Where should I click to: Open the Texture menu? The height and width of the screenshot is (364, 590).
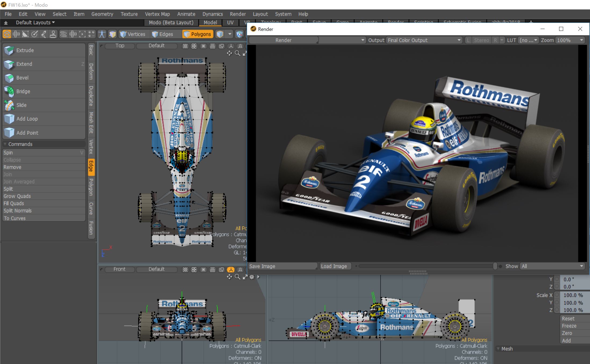[x=129, y=14]
